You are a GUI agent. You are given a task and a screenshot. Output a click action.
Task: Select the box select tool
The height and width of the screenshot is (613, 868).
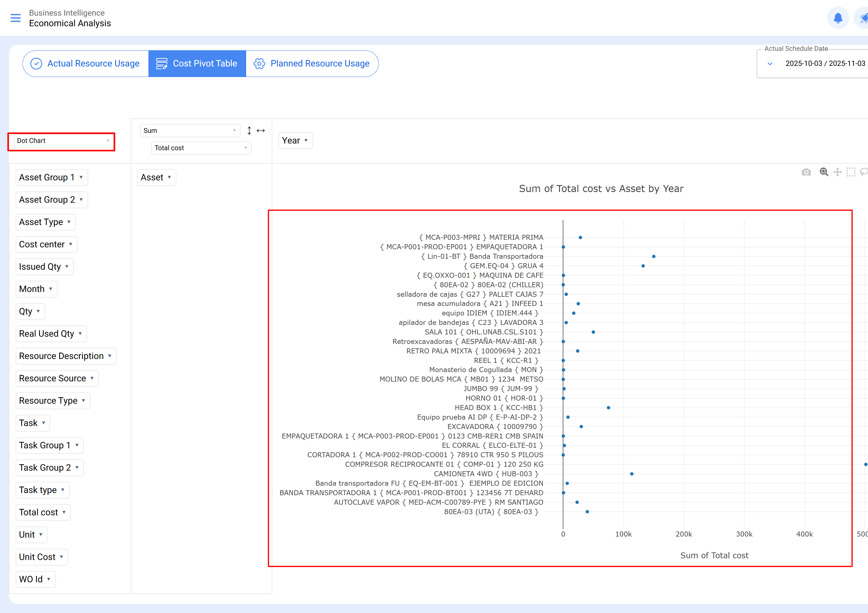[851, 172]
